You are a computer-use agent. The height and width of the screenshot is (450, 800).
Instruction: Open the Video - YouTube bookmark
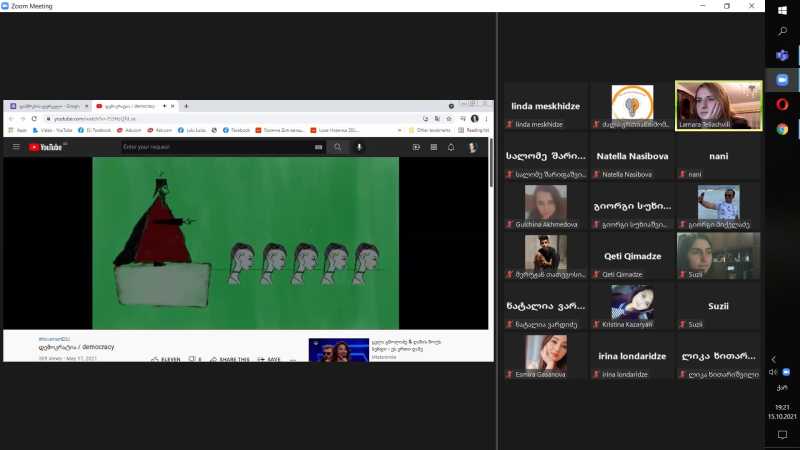(53, 130)
